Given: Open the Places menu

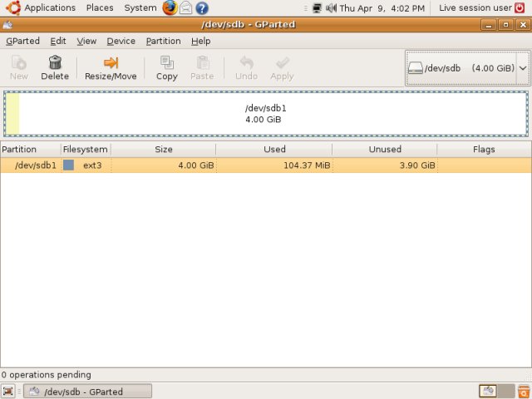Looking at the screenshot, I should tap(100, 7).
